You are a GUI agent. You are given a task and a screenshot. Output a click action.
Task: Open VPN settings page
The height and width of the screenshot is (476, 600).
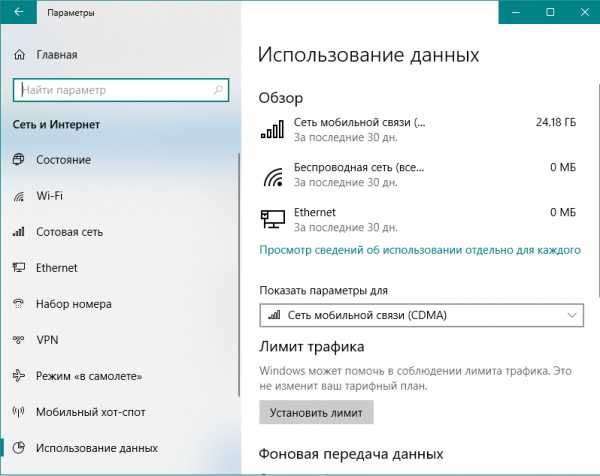tap(47, 339)
